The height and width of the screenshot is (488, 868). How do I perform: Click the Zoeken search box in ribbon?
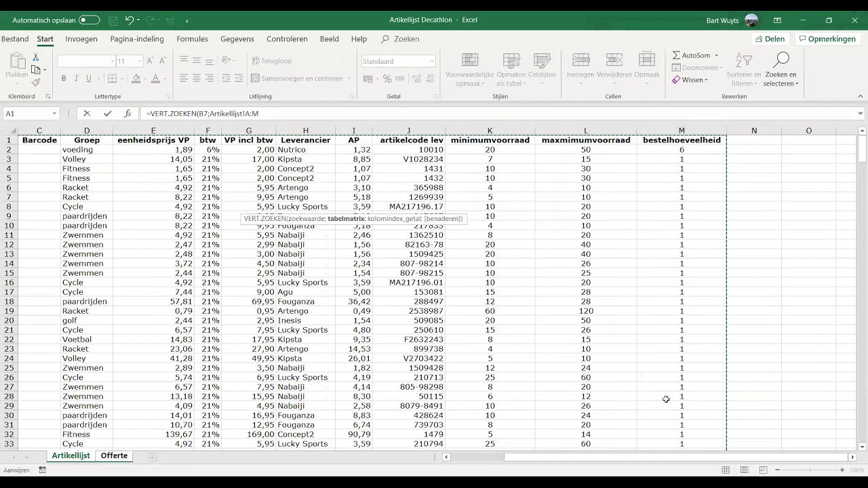[x=401, y=39]
